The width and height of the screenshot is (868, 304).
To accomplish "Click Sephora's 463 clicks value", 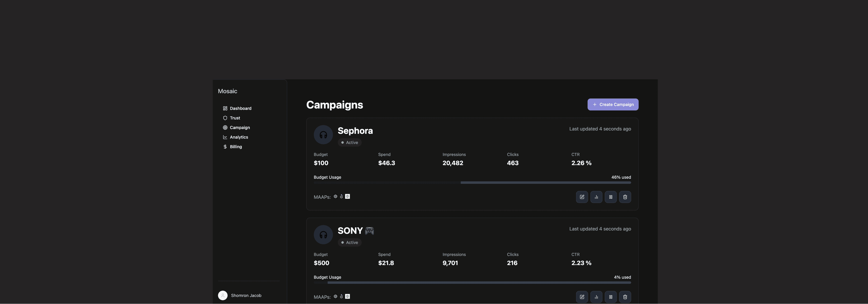I will point(513,163).
